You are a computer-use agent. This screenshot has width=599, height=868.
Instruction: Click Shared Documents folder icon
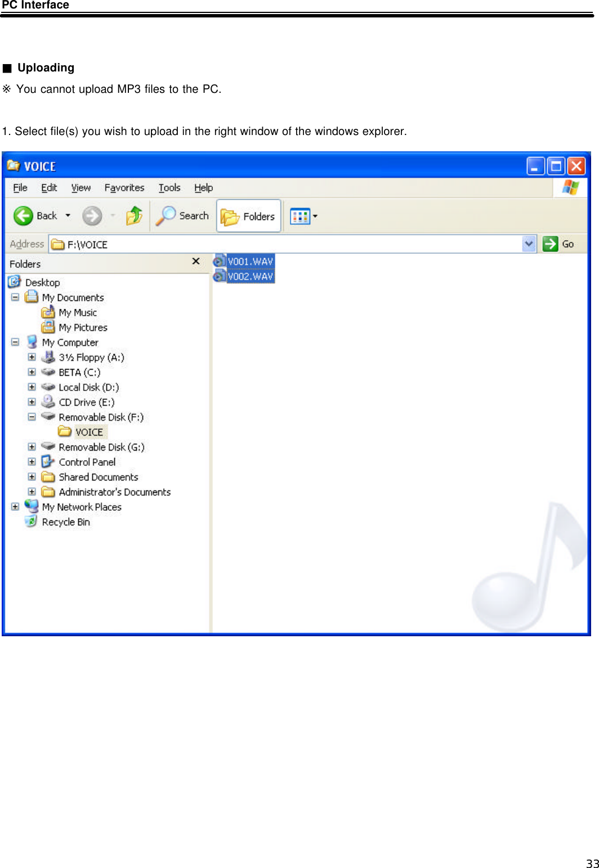48,477
